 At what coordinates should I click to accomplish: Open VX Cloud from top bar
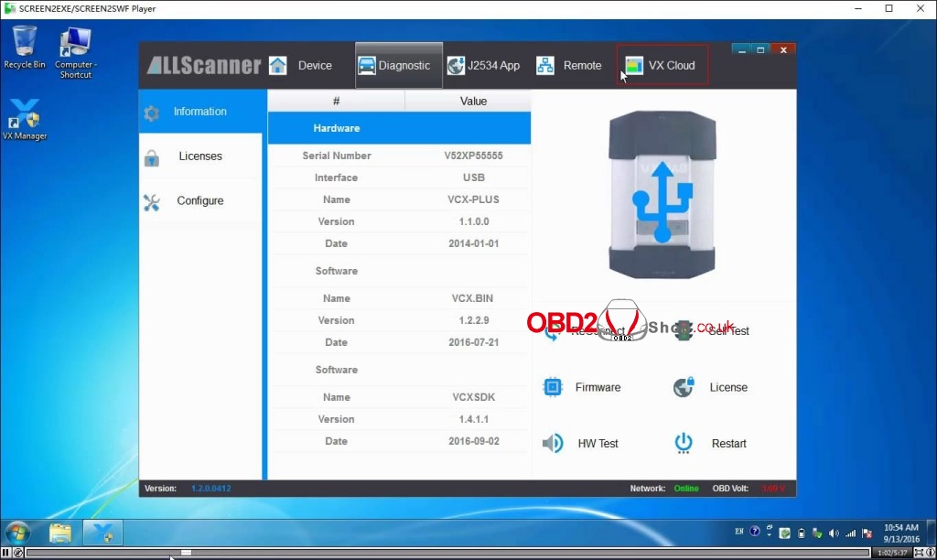[661, 66]
